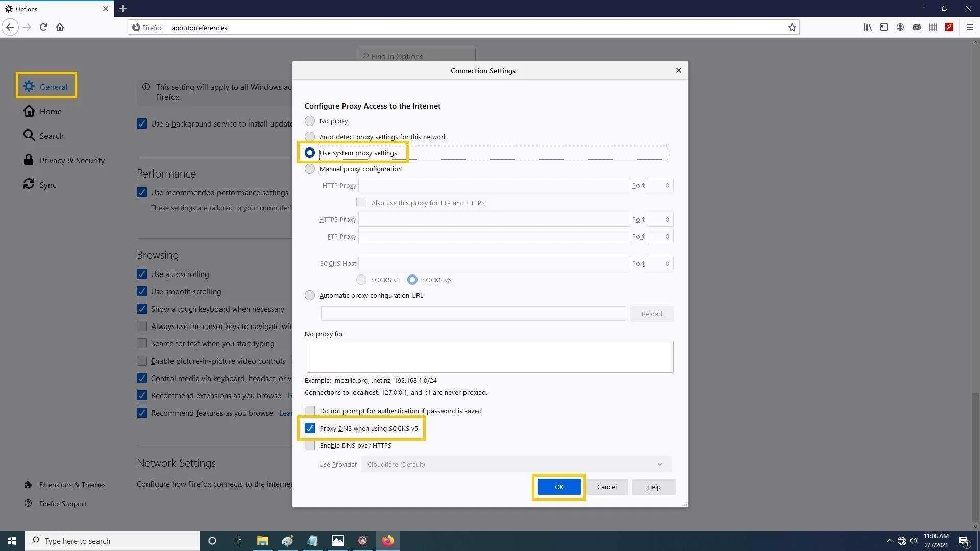This screenshot has width=980, height=551.
Task: Reload the current page
Action: [43, 27]
